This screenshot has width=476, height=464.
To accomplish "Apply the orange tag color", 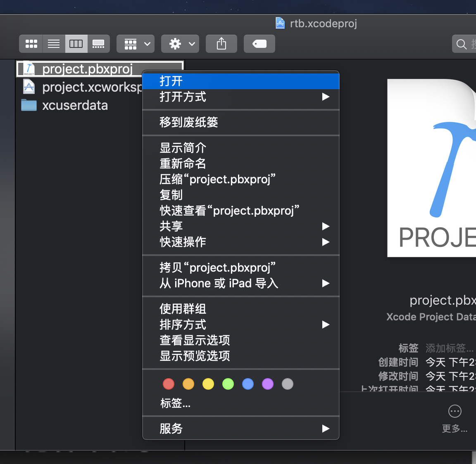I will 188,384.
